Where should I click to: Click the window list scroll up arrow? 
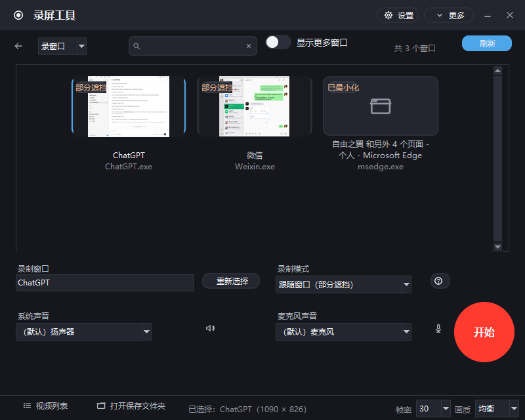498,71
